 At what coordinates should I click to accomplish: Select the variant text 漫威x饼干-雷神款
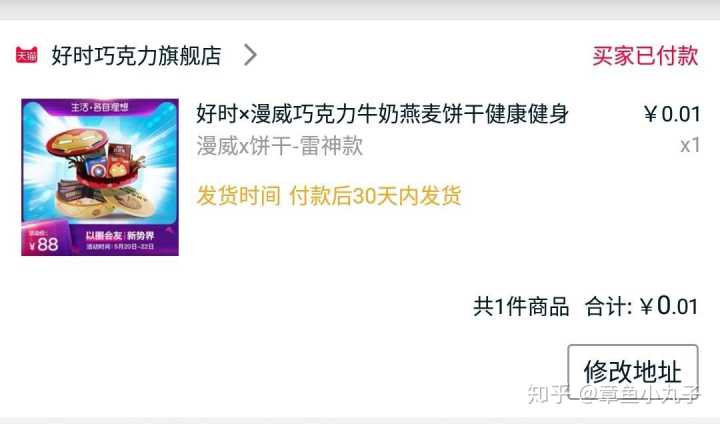pos(280,146)
